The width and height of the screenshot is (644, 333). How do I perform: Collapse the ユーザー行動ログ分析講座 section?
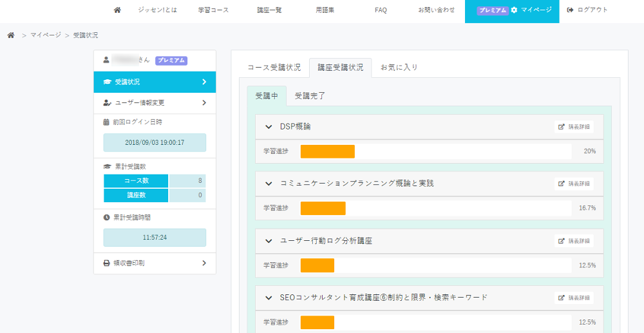pos(269,241)
